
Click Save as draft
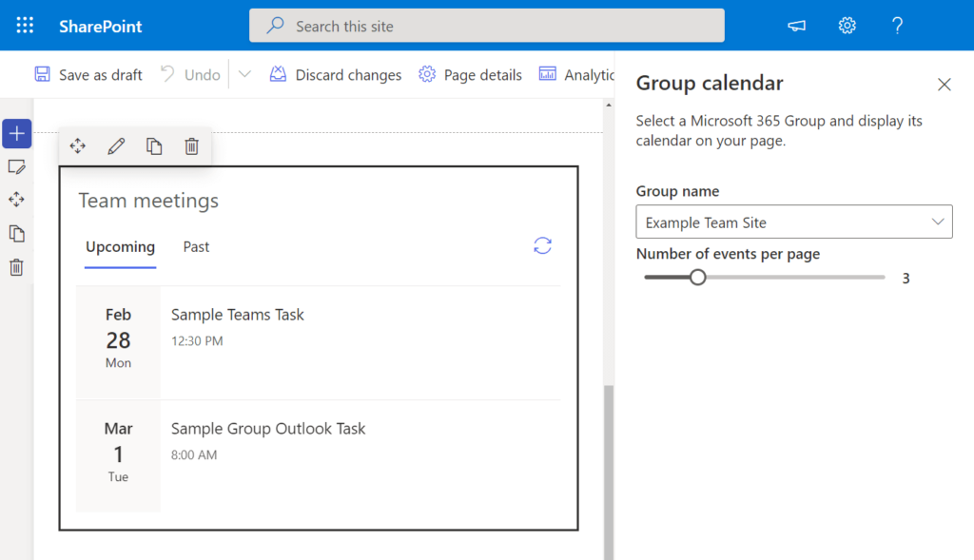(x=88, y=74)
